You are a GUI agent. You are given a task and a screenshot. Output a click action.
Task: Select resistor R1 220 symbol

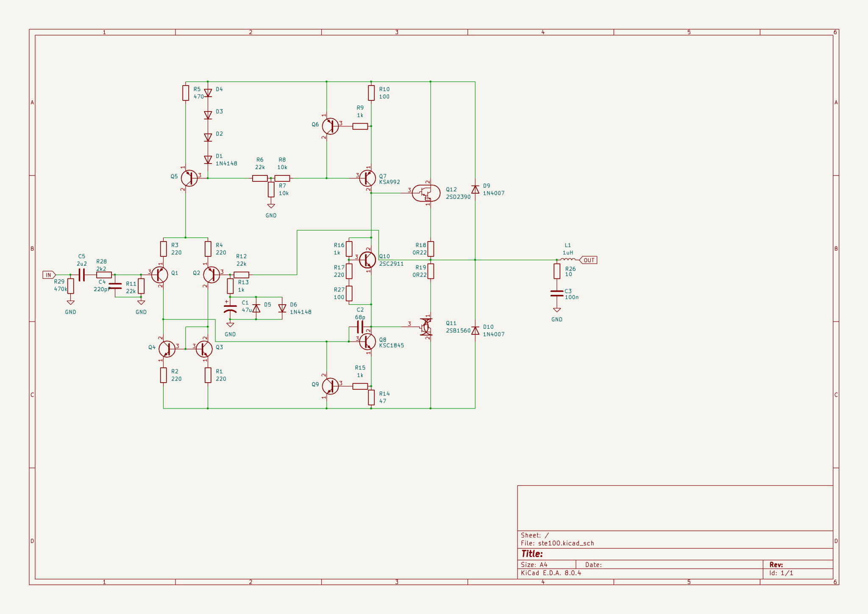click(208, 375)
